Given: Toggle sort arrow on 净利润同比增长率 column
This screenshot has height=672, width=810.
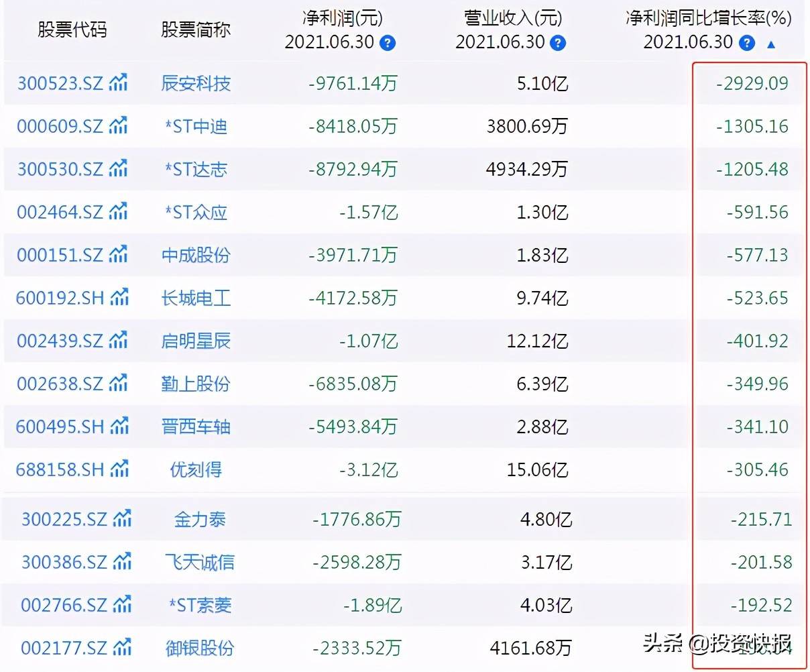Looking at the screenshot, I should [771, 45].
